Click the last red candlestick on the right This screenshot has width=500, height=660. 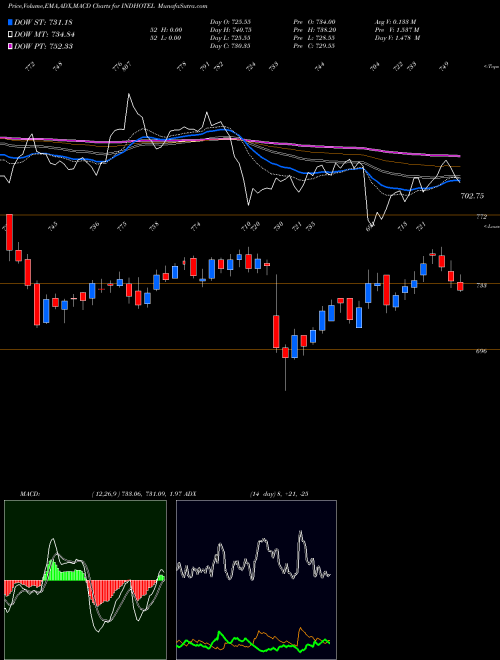tap(460, 286)
